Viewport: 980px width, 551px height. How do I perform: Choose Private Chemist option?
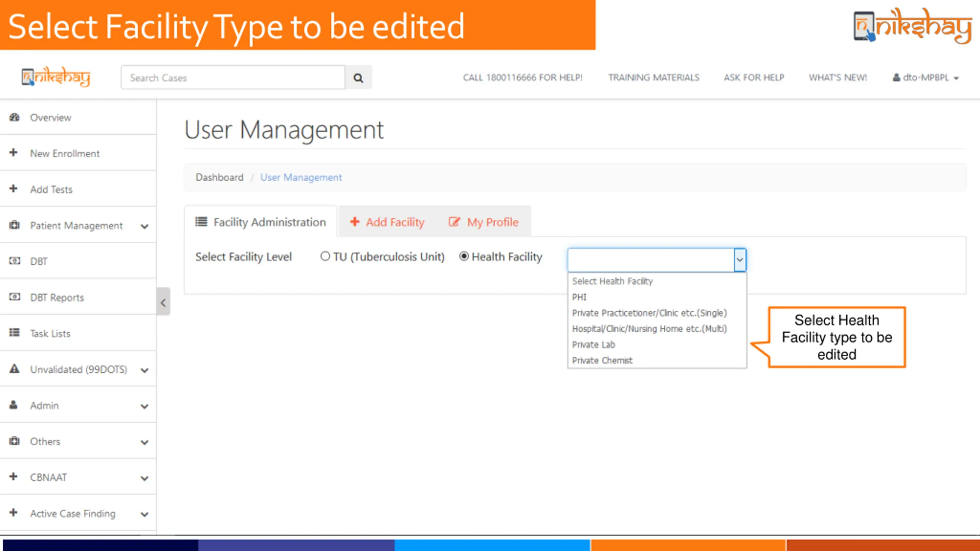pyautogui.click(x=657, y=360)
